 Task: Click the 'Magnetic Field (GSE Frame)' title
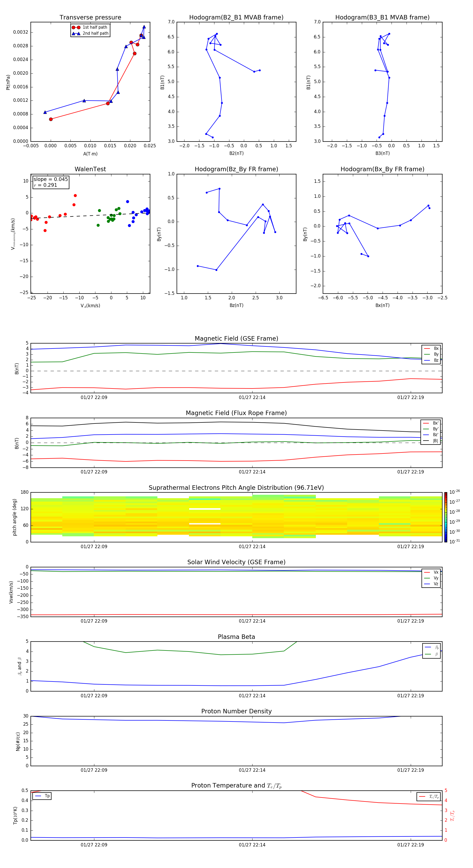point(236,339)
